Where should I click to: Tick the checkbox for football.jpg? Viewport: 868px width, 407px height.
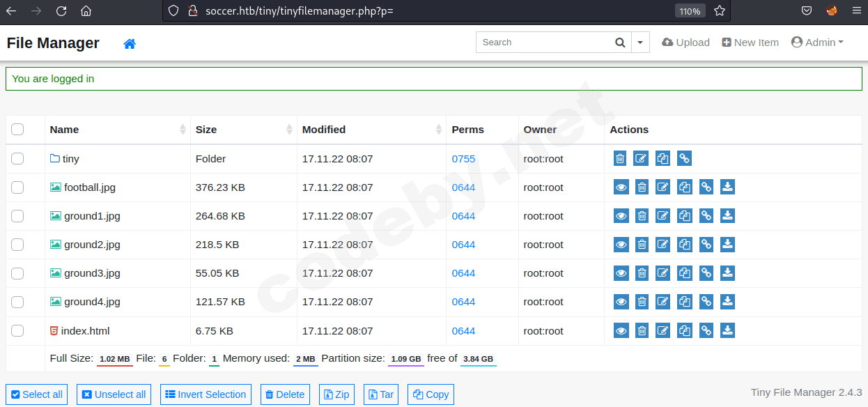[17, 187]
